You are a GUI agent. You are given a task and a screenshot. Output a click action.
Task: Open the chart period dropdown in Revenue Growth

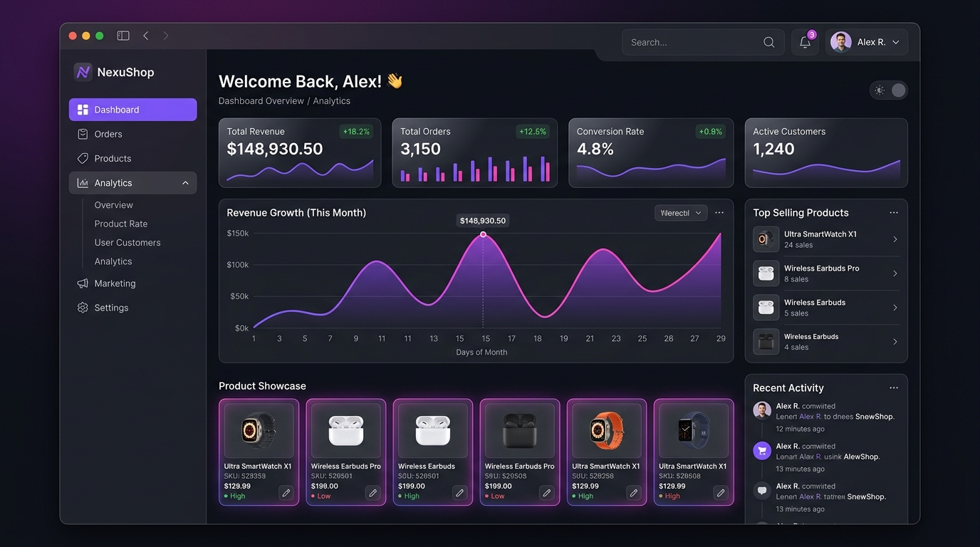click(x=681, y=213)
